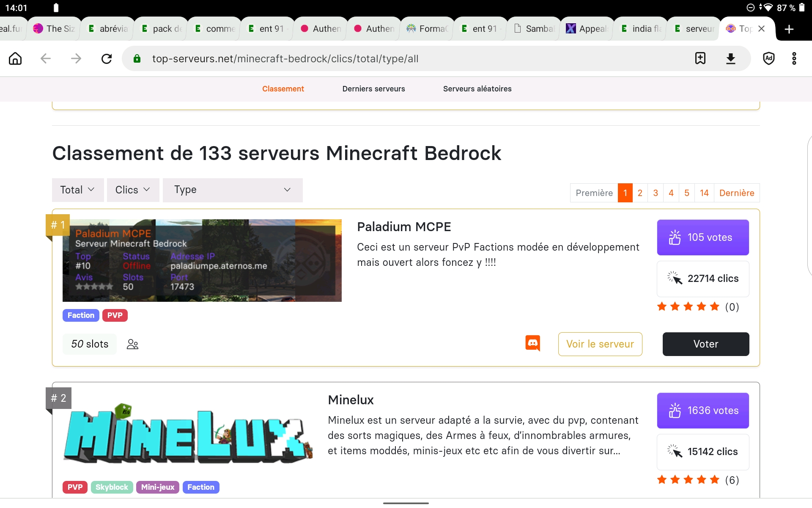Click the 1636 votes button
812x508 pixels.
click(x=703, y=411)
